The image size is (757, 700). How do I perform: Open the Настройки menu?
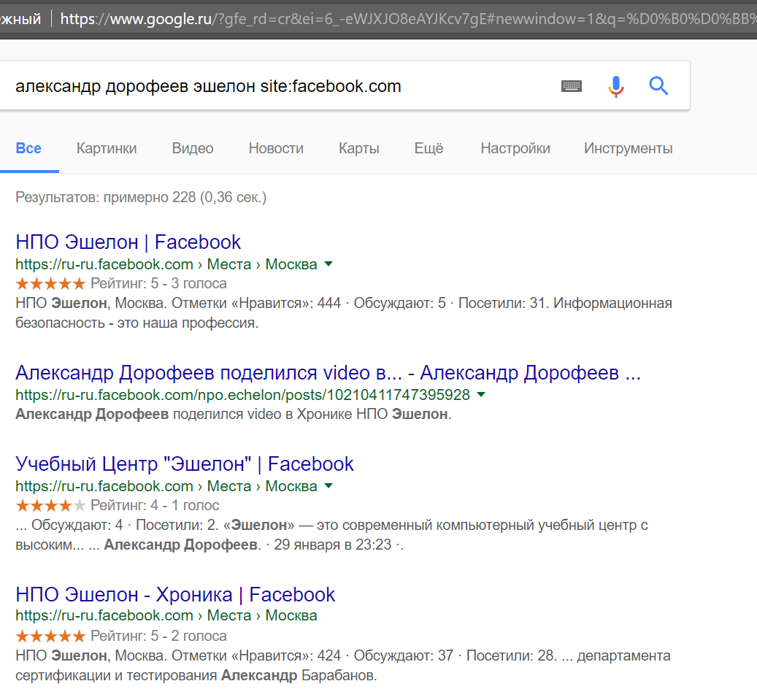[x=515, y=148]
